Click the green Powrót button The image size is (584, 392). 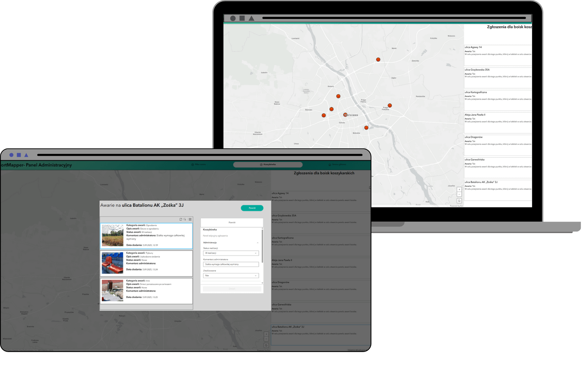point(252,208)
